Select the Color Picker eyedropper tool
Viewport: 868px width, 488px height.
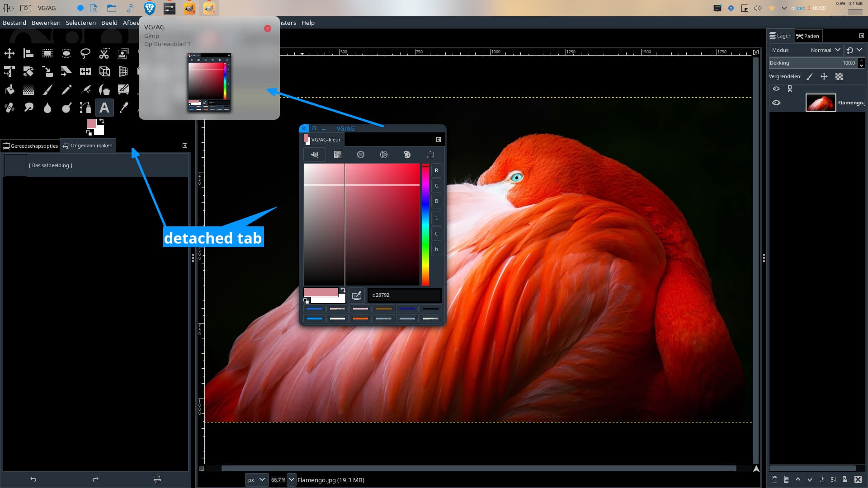tap(123, 108)
